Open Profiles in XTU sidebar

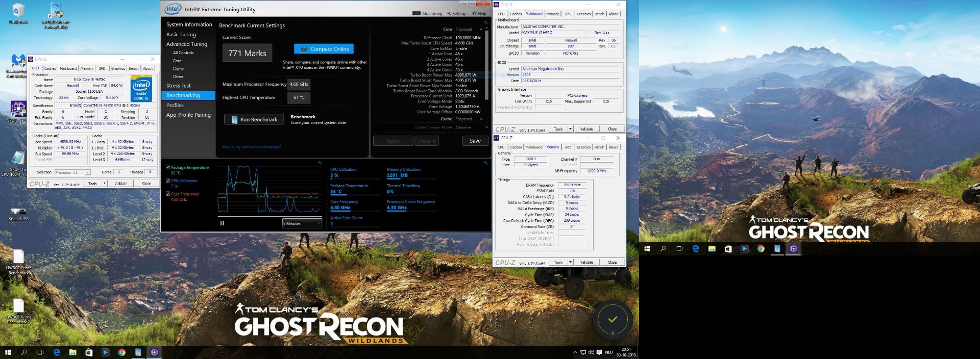pos(175,106)
